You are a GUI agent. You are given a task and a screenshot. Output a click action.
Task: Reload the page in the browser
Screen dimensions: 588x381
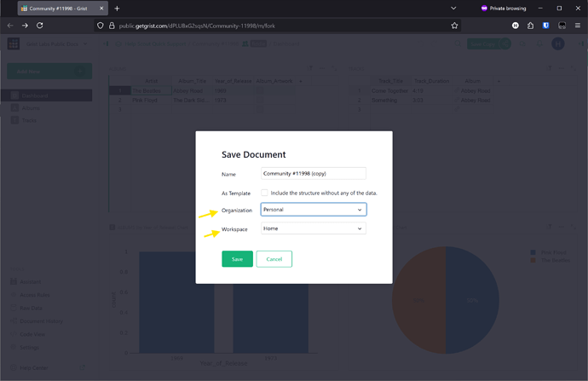39,26
